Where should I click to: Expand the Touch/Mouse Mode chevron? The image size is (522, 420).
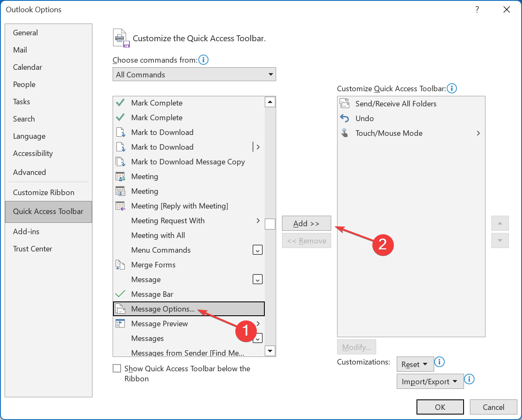(x=478, y=133)
